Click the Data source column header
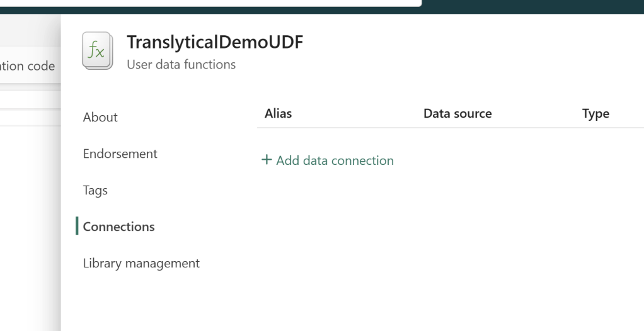644x331 pixels. (x=457, y=114)
